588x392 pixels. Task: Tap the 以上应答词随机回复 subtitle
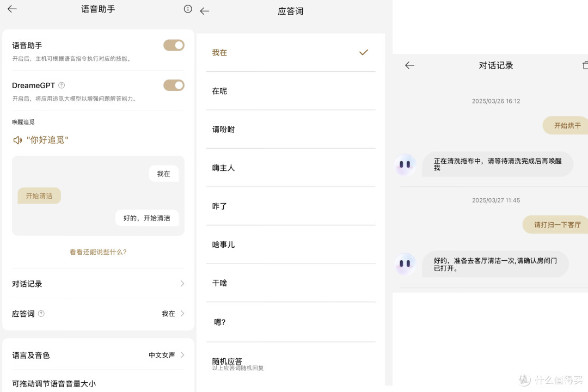[x=238, y=369]
